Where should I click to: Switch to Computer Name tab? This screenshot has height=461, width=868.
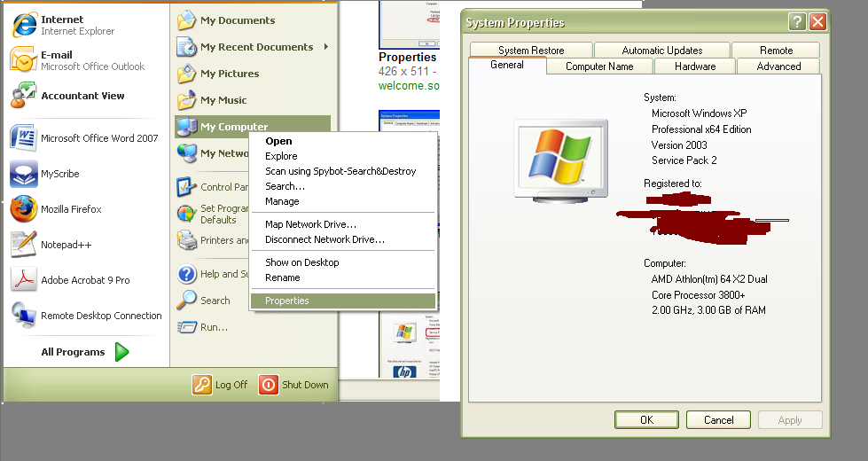coord(599,66)
